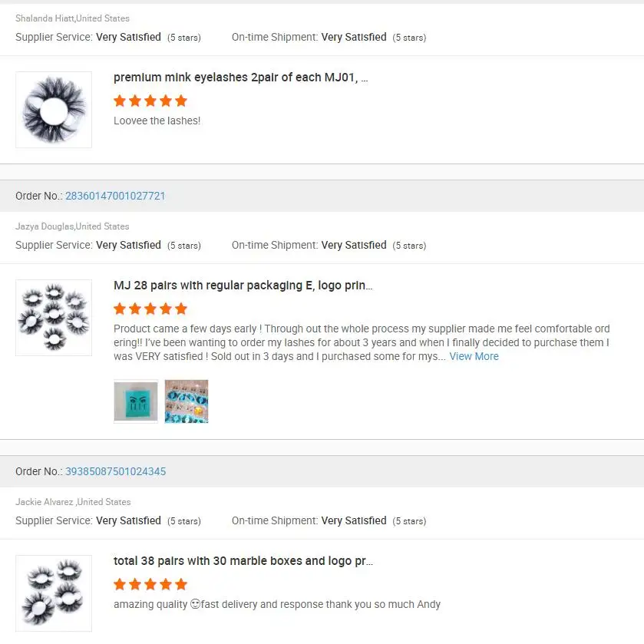Image resolution: width=644 pixels, height=644 pixels.
Task: Click star rating on MJ 28 pairs review
Action: tap(150, 309)
